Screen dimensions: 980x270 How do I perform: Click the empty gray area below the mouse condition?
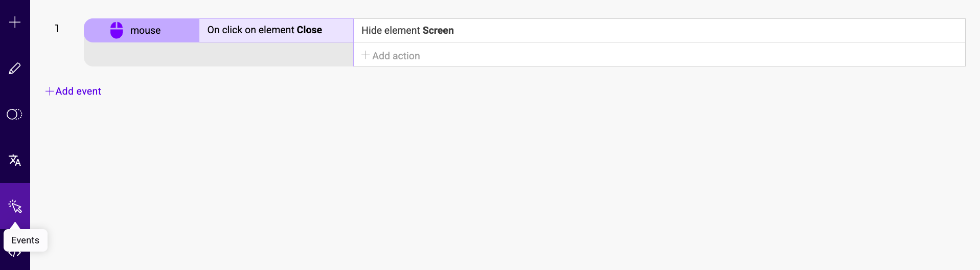[x=218, y=54]
